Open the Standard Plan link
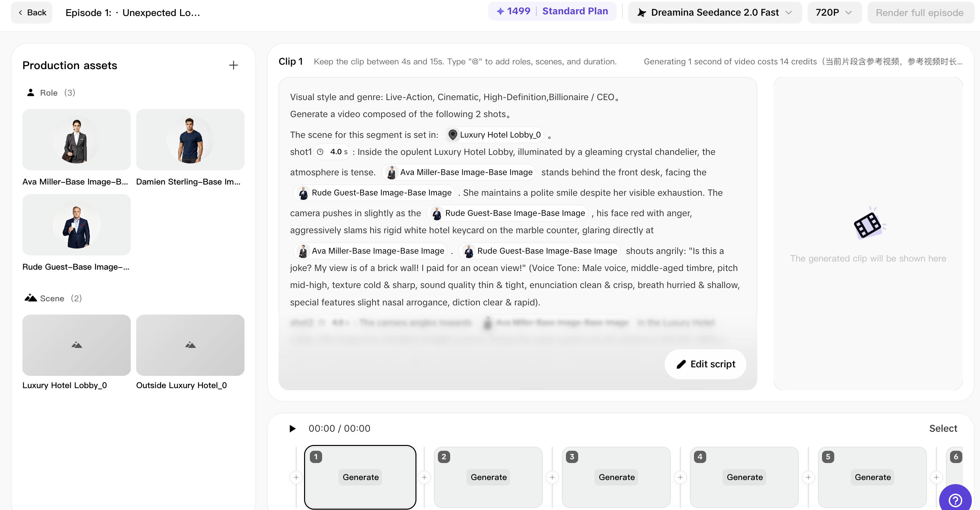 tap(575, 11)
